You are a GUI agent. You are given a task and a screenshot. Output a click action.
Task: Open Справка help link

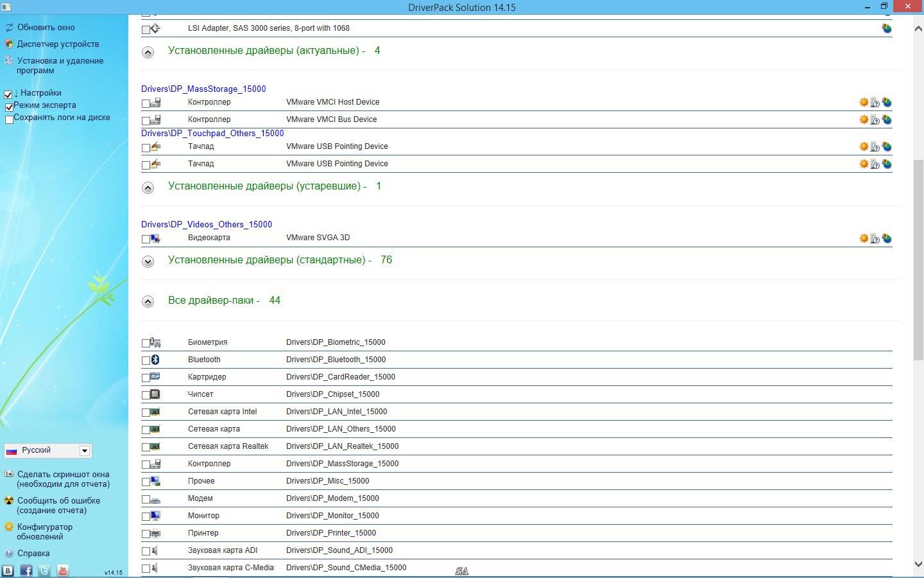tap(33, 553)
